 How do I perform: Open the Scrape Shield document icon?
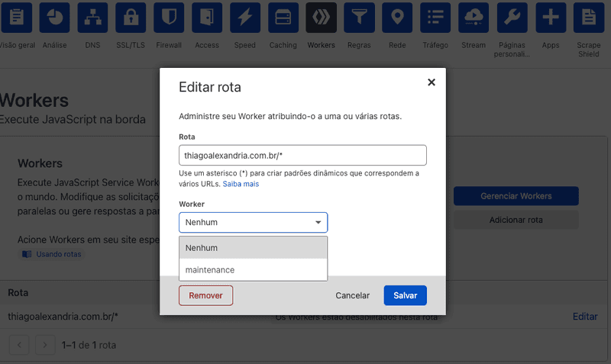[589, 18]
